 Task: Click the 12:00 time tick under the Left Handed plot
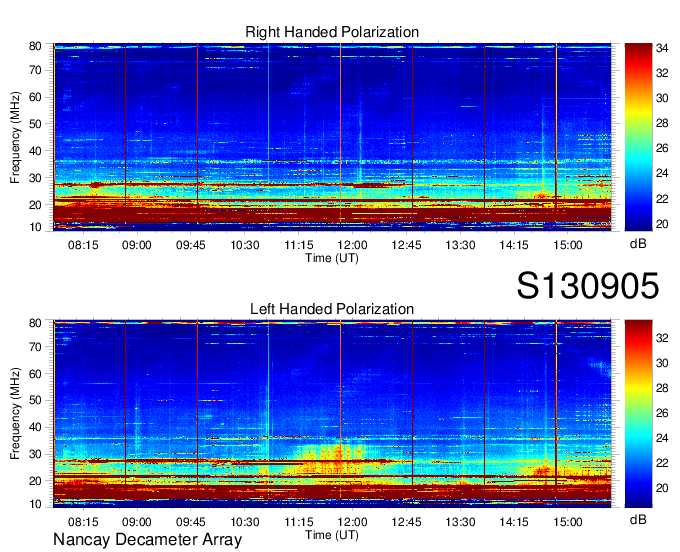coord(353,522)
